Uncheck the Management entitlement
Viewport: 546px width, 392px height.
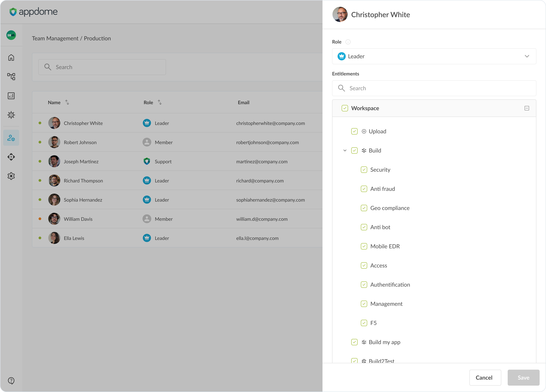(x=364, y=304)
